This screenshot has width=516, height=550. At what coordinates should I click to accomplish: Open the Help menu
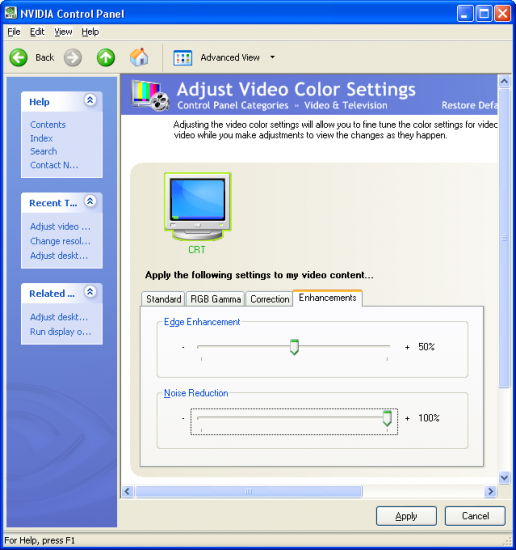click(90, 32)
